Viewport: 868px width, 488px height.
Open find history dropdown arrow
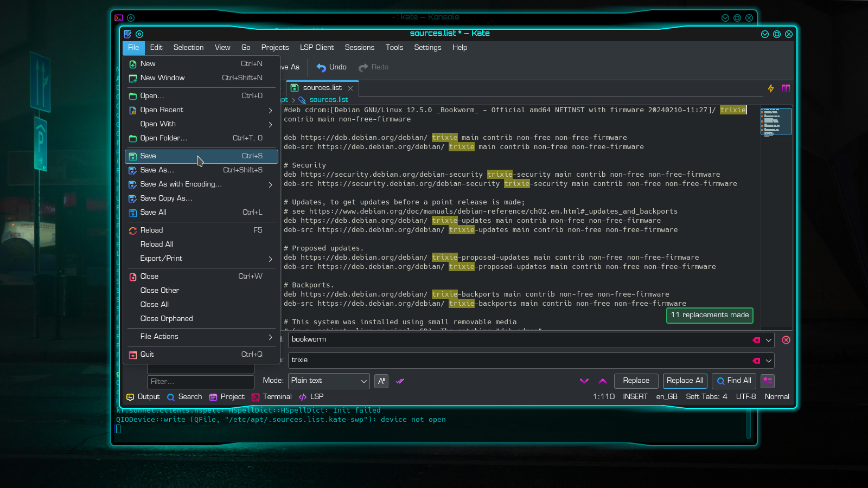point(769,340)
